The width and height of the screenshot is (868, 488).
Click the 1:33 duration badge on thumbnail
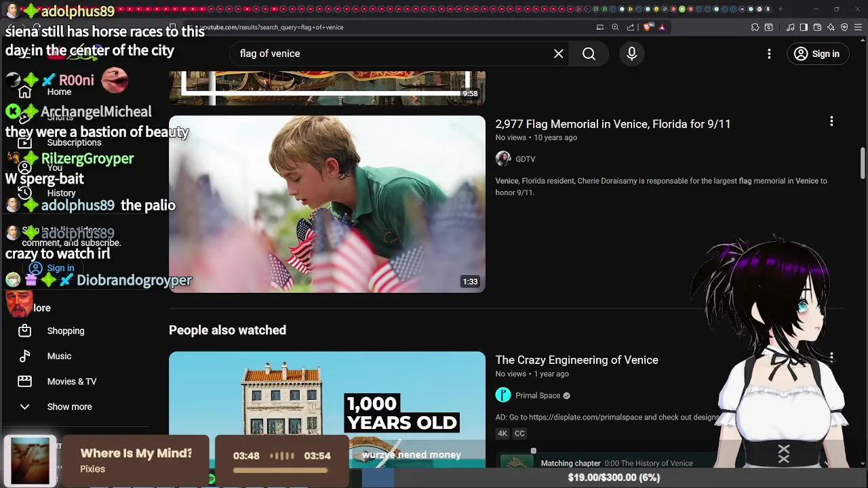pos(470,281)
